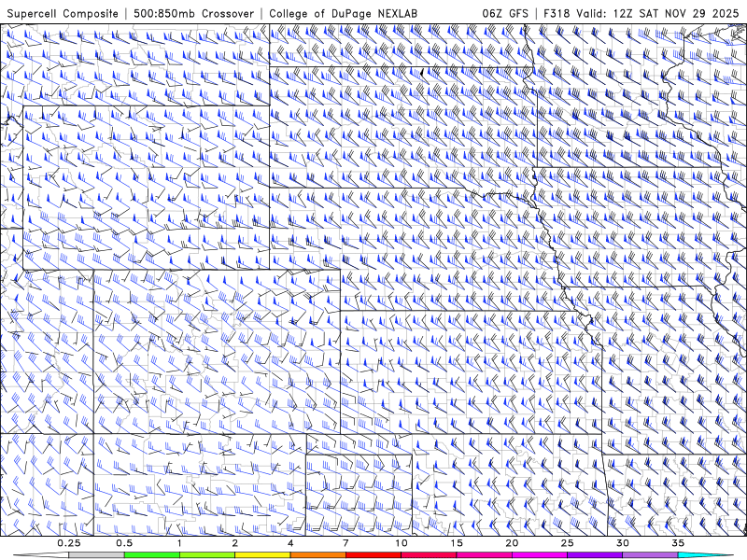Viewport: 747px width, 560px height.
Task: Click the 'F318' forecast hour label
Action: [557, 13]
